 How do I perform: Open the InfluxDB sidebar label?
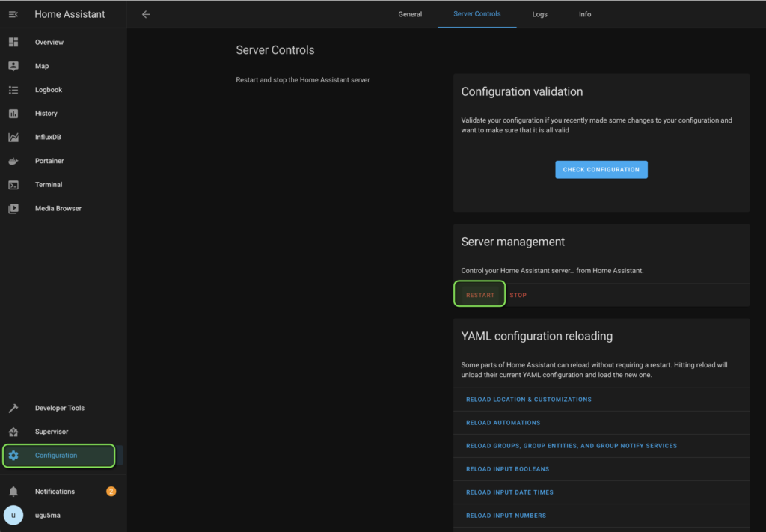tap(48, 137)
